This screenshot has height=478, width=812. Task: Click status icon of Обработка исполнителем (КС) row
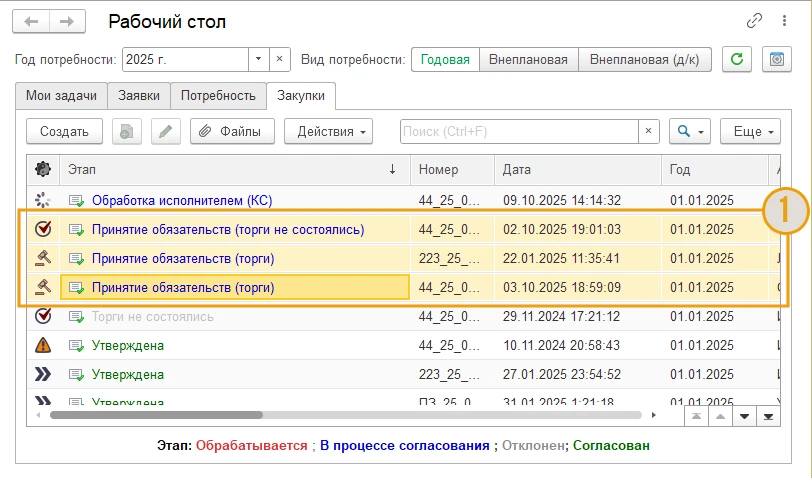pos(43,200)
